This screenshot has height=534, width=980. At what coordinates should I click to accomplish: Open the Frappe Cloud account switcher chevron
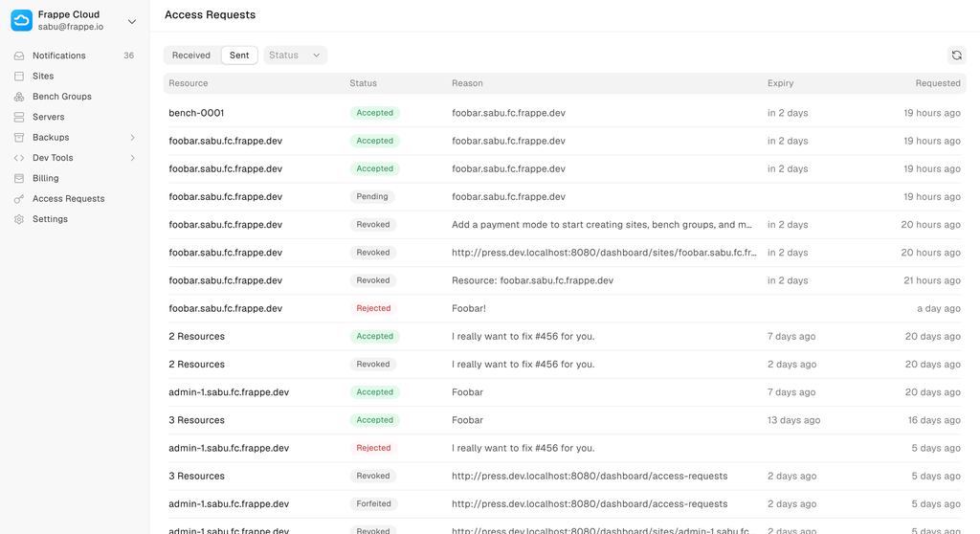pos(132,21)
